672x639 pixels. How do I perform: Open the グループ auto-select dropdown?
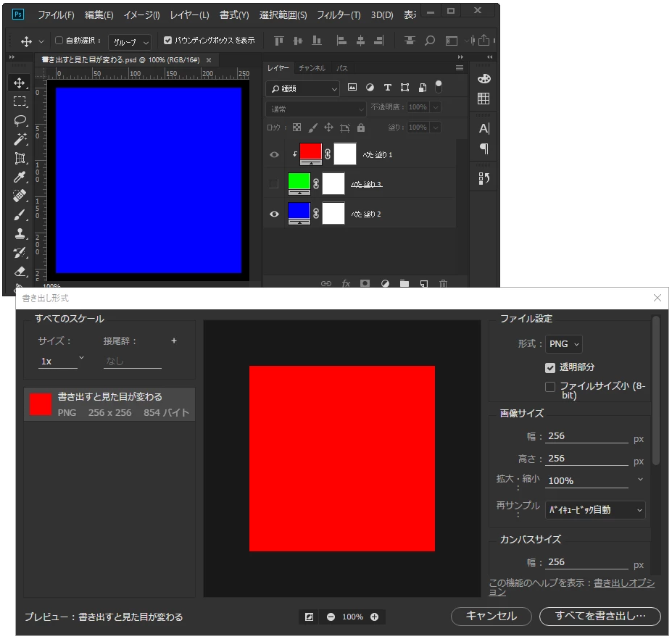(x=130, y=42)
